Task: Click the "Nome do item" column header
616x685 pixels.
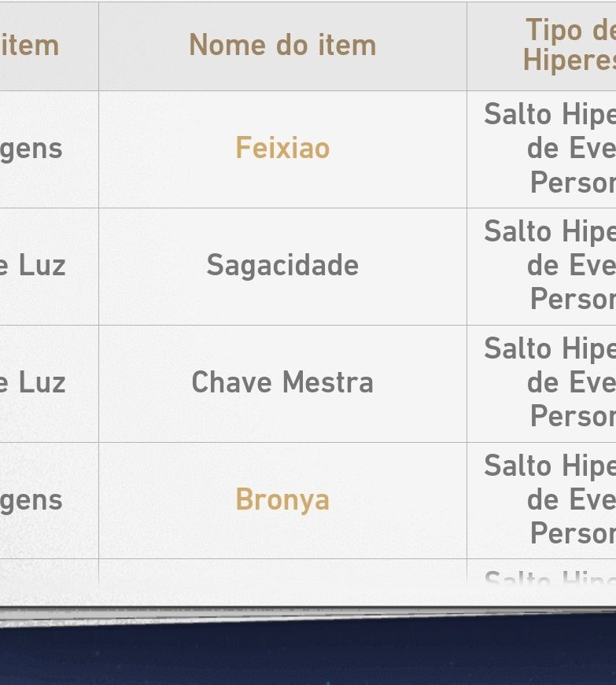Action: click(282, 46)
